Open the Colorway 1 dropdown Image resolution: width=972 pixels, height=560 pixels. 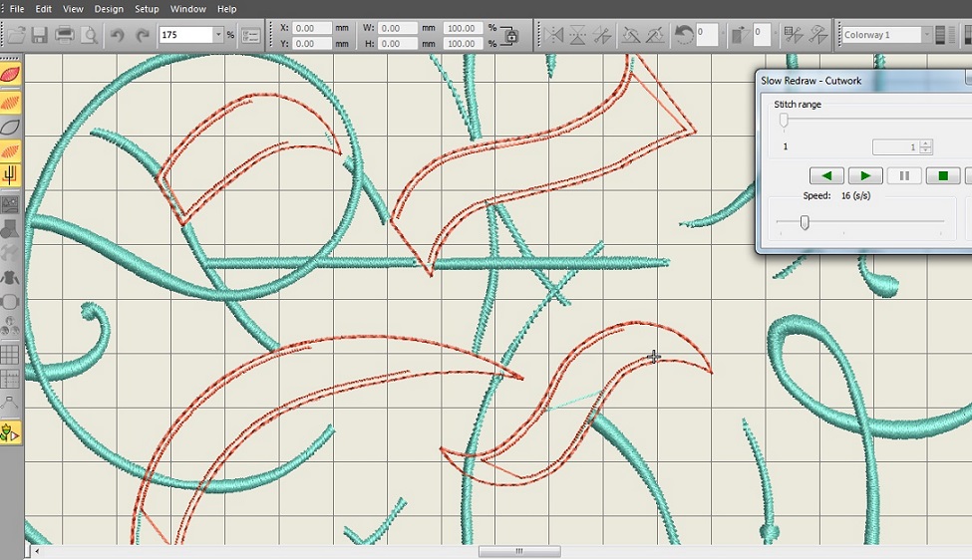(x=926, y=35)
